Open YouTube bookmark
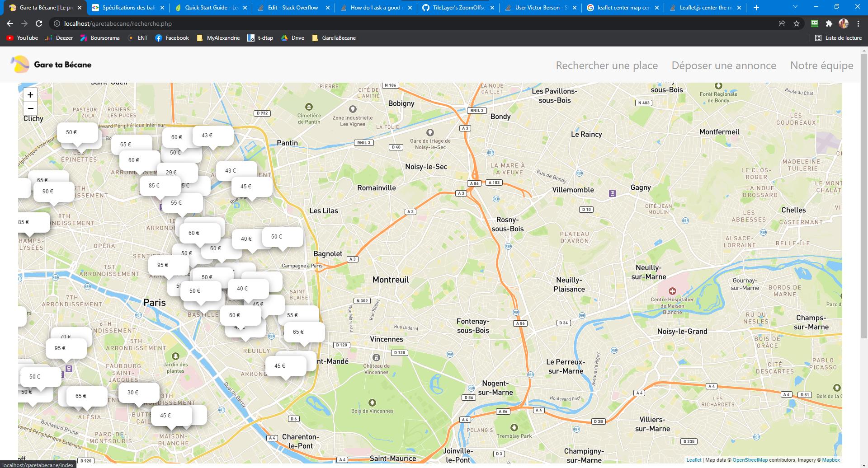Image resolution: width=868 pixels, height=468 pixels. click(x=22, y=38)
